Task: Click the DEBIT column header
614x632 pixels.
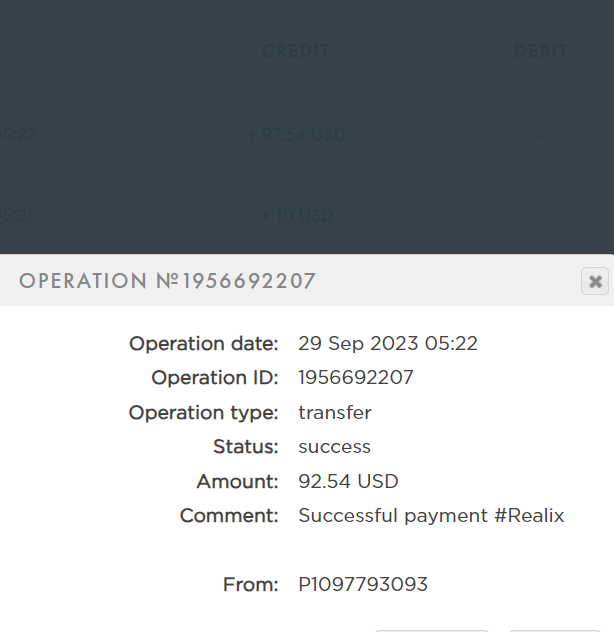Action: (540, 51)
